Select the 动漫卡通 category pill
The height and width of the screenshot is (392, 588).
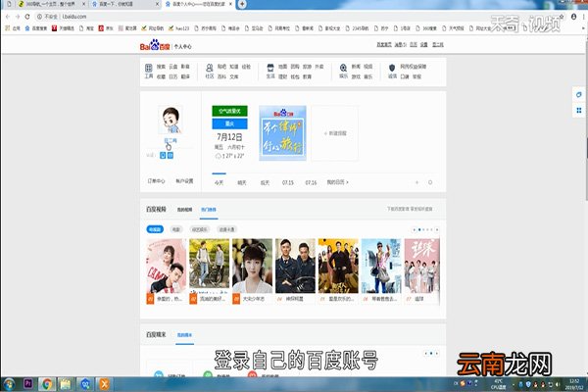(x=227, y=229)
